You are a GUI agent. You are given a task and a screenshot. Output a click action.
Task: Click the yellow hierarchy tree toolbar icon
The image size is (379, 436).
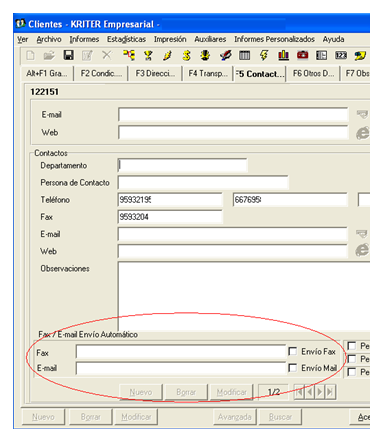129,55
